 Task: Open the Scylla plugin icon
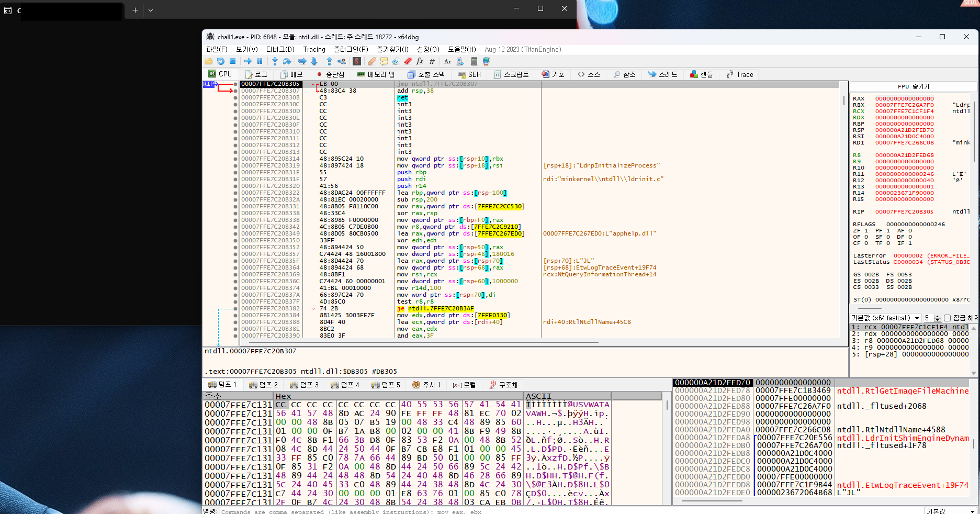coord(357,61)
